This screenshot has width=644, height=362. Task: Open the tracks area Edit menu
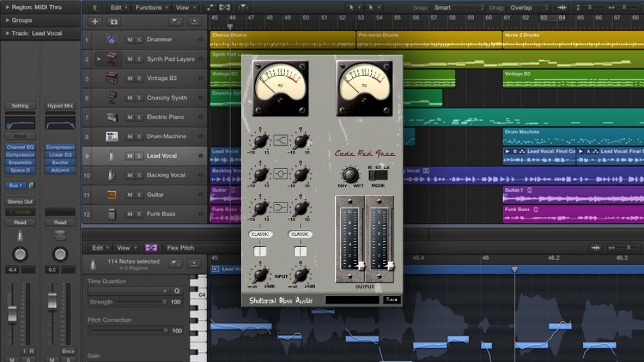point(119,8)
